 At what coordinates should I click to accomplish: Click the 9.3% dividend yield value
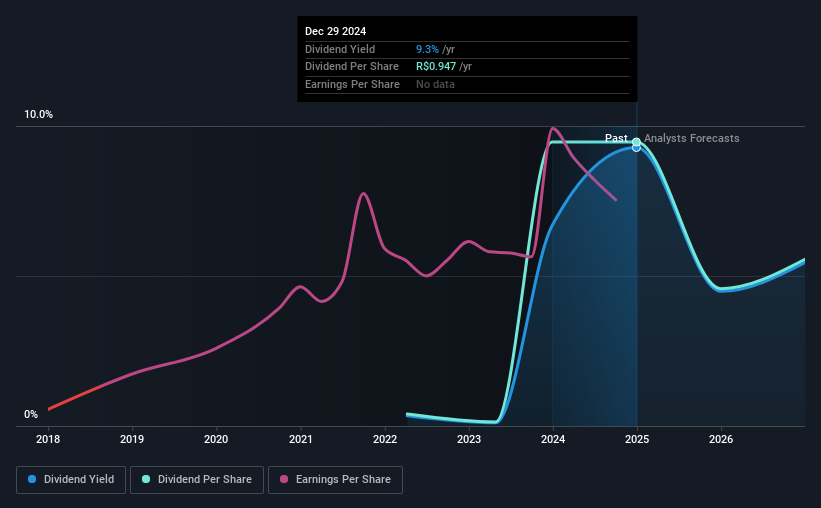pos(427,49)
